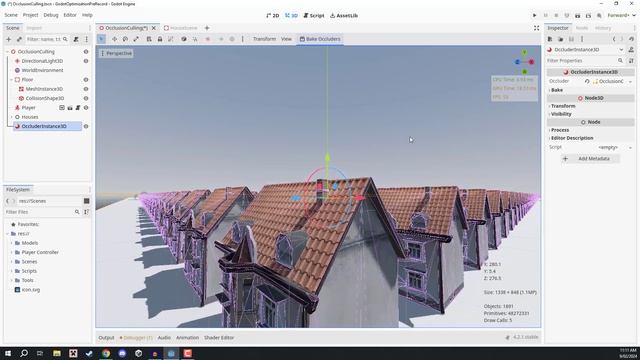The image size is (640, 360).
Task: Open the Scene menu
Action: tap(11, 15)
